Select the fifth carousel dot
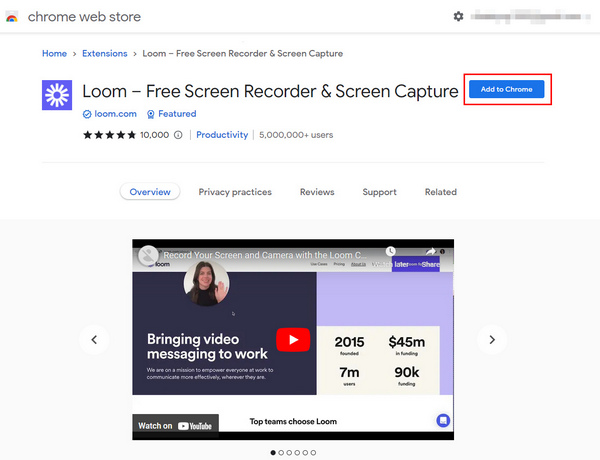Screen dimensions: 600x460 (305, 453)
